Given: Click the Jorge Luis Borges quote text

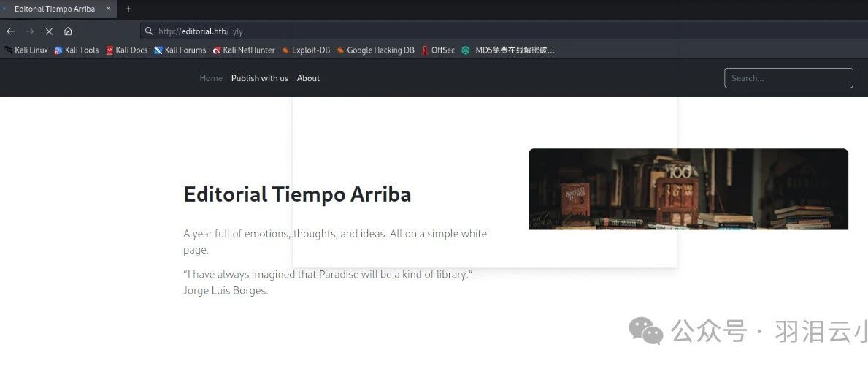Looking at the screenshot, I should coord(331,282).
